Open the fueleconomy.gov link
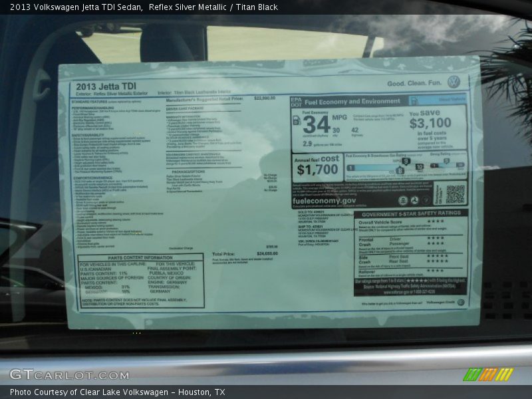Screen dimensions: 532x399 pos(324,201)
